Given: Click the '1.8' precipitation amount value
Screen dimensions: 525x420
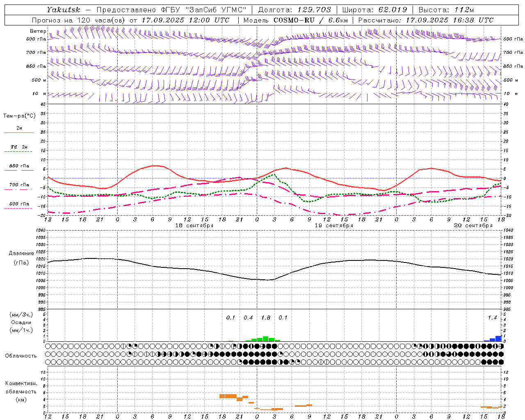Looking at the screenshot, I should click(x=266, y=318).
